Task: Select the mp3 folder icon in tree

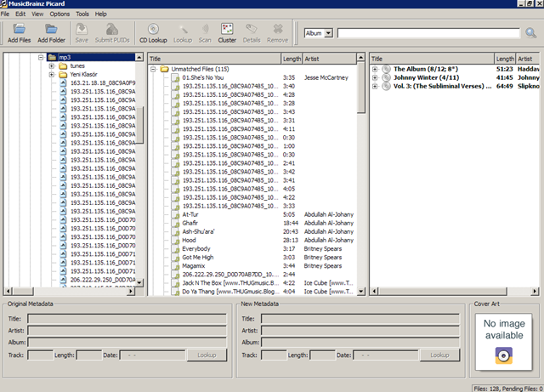Action: coord(52,57)
